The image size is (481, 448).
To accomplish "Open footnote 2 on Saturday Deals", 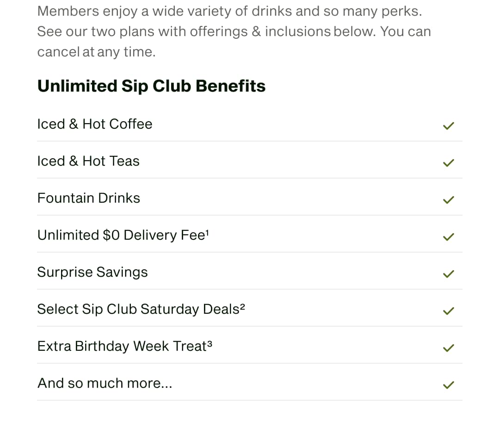I will click(x=242, y=306).
